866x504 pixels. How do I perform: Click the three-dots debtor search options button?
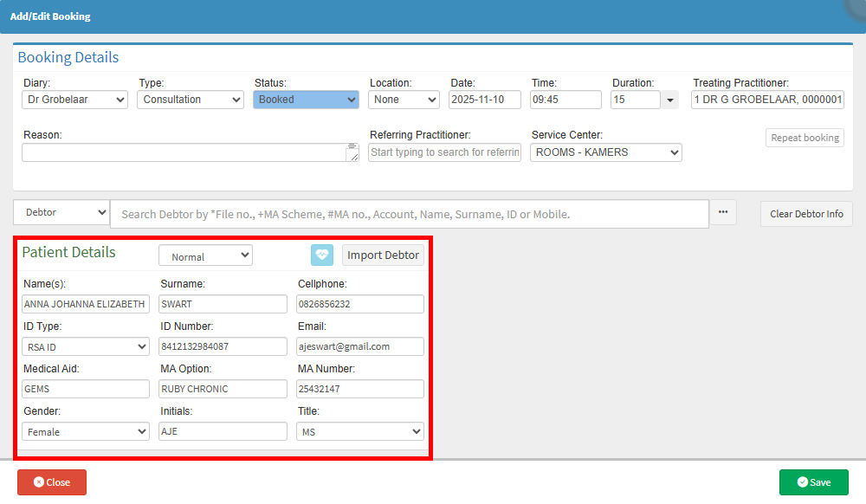point(723,213)
